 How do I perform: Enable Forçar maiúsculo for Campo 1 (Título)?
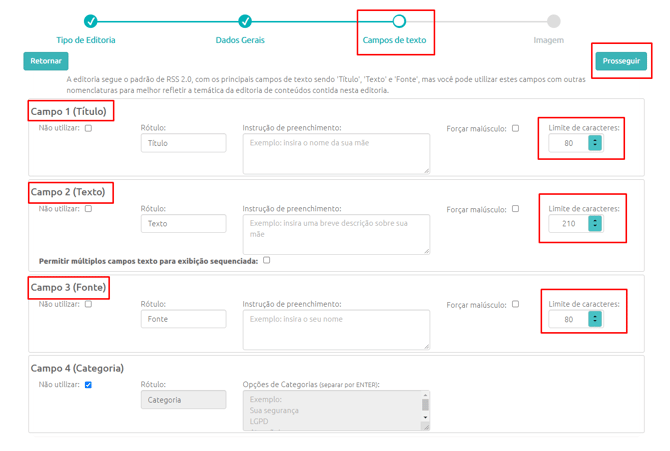(x=516, y=128)
